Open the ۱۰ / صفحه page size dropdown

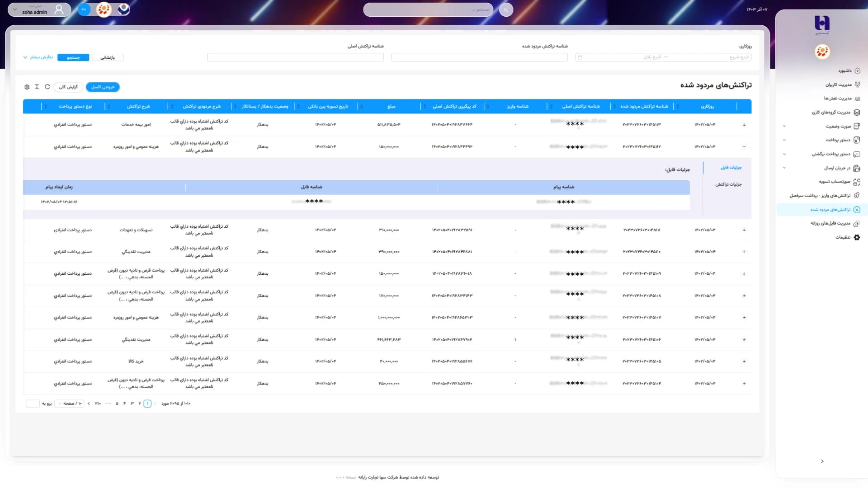[x=69, y=404]
